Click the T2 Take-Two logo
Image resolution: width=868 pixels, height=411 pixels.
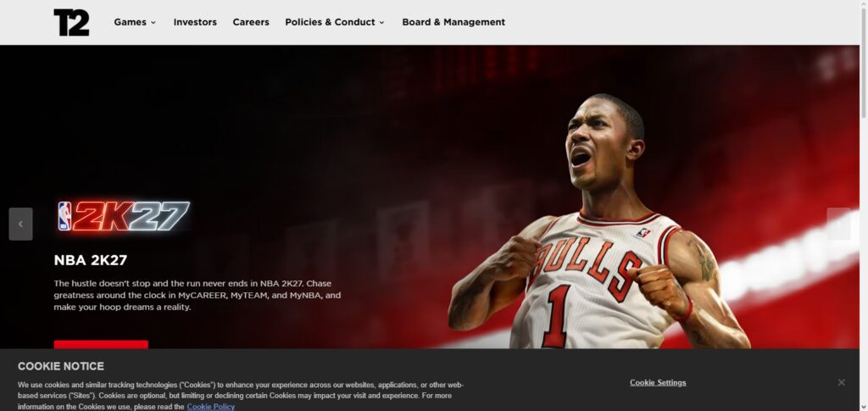(x=71, y=23)
